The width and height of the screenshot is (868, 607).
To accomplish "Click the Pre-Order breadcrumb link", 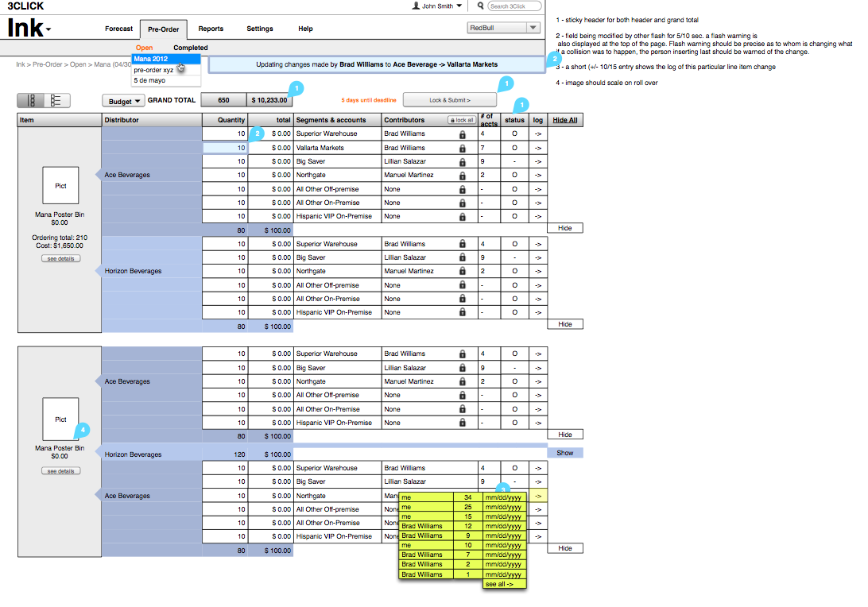I will [x=47, y=64].
